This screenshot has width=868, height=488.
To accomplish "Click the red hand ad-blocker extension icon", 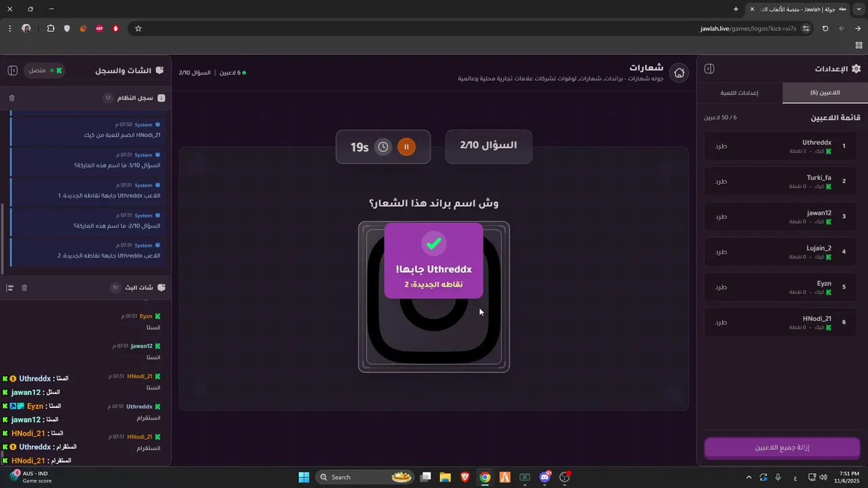I will (x=116, y=28).
